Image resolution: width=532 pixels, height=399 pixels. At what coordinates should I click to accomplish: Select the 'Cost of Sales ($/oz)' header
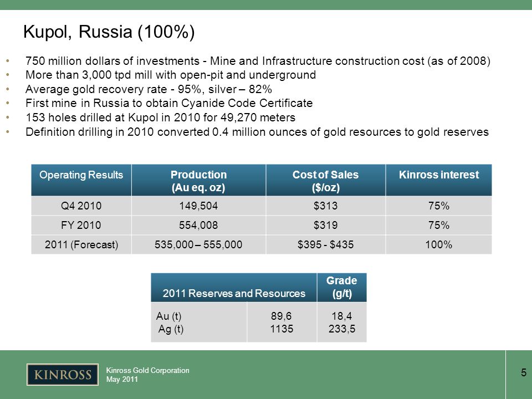point(325,181)
